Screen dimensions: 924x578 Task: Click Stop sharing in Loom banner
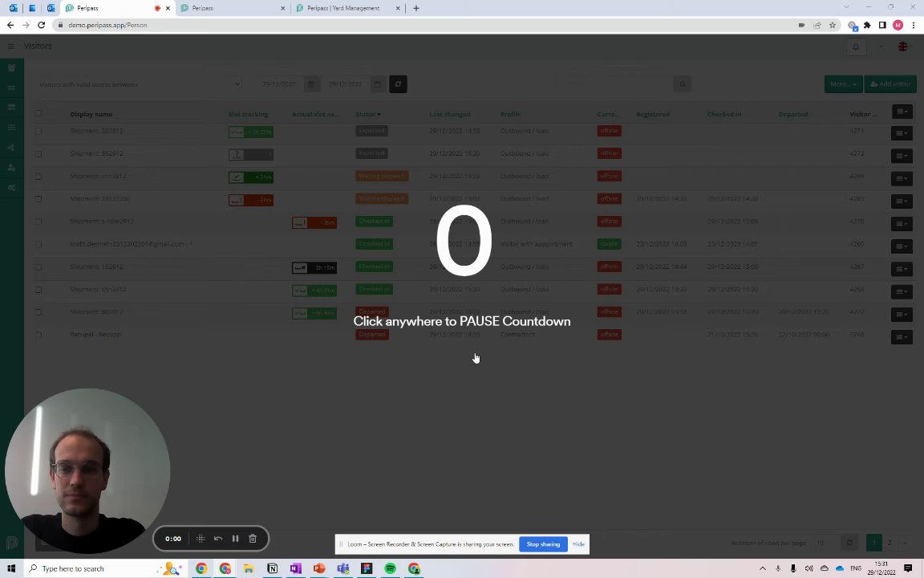click(543, 544)
